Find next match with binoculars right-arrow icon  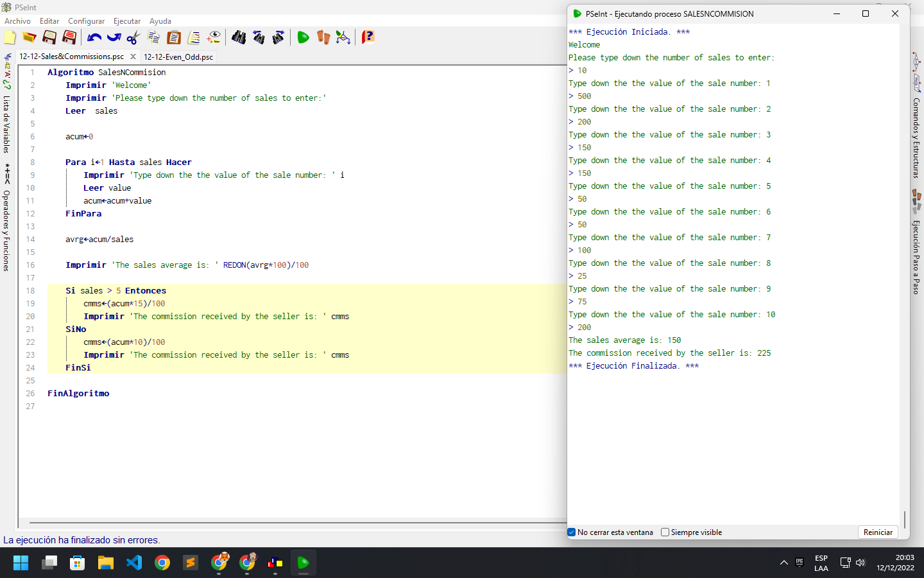pyautogui.click(x=278, y=37)
